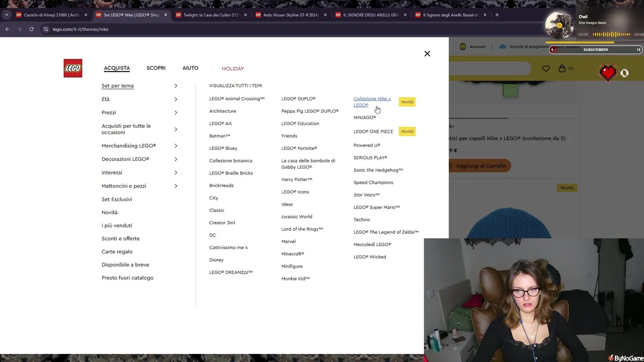Close the Set LEGO Nike tab
The height and width of the screenshot is (362, 644).
(166, 15)
